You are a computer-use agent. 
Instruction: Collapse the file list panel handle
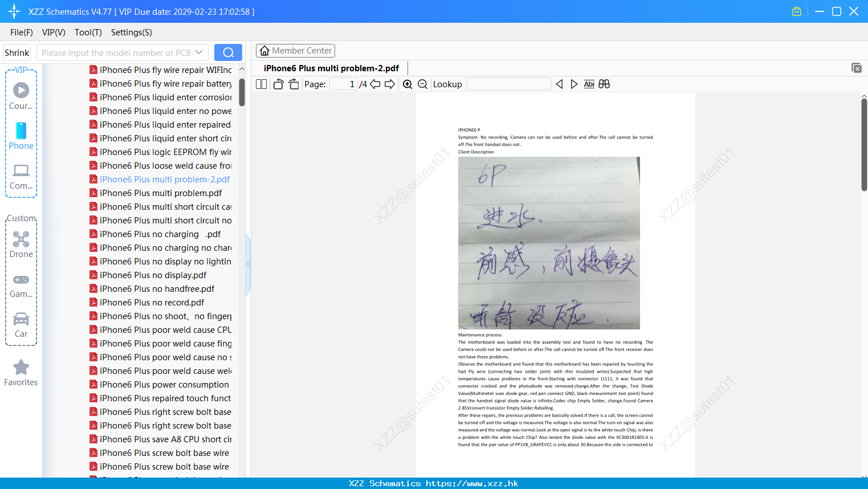(248, 264)
